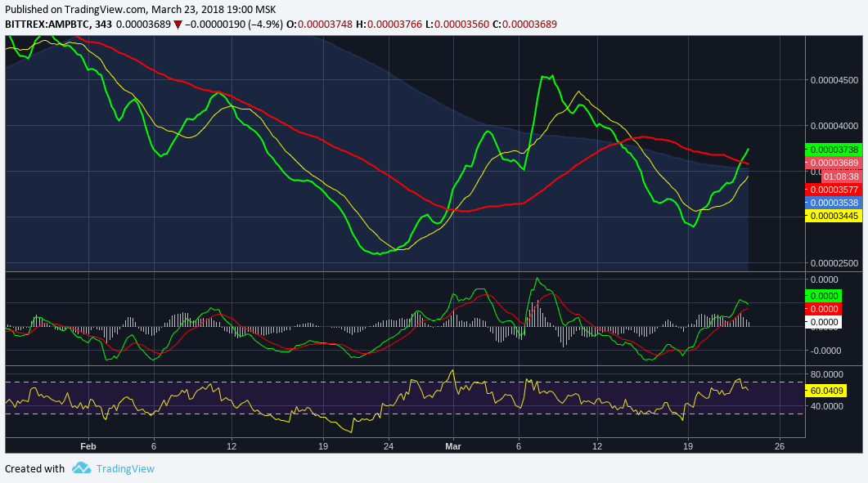Click the 343 interval value in title
This screenshot has height=483, width=868.
click(103, 25)
